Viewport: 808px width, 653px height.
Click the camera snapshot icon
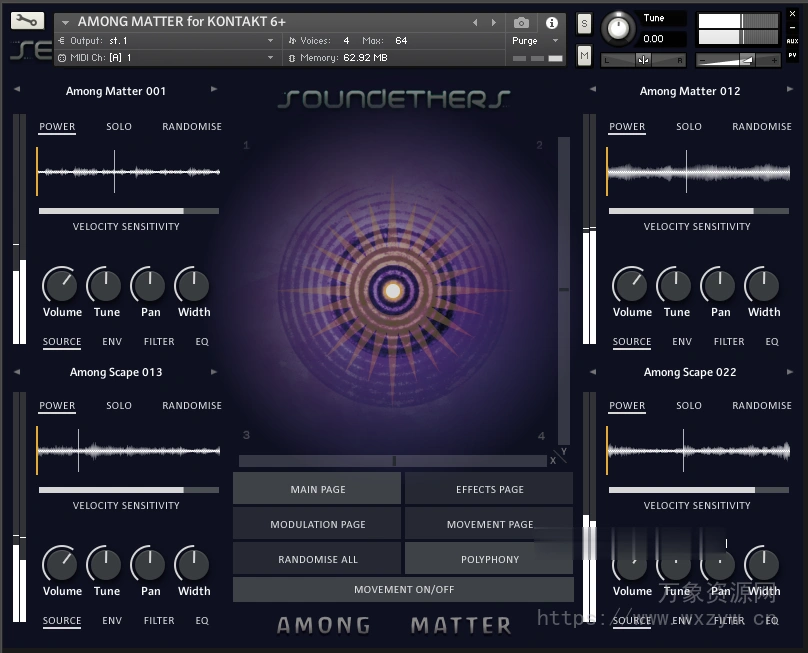tap(522, 21)
